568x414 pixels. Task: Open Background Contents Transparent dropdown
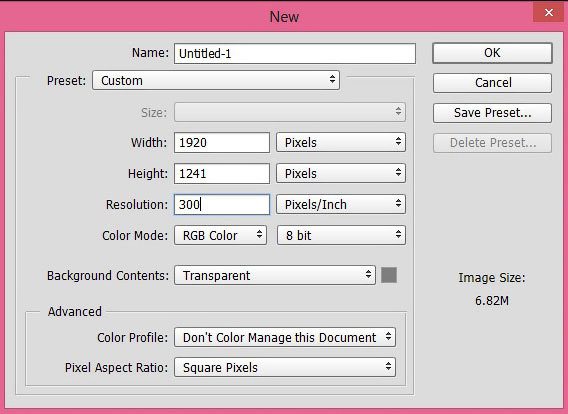coord(275,275)
